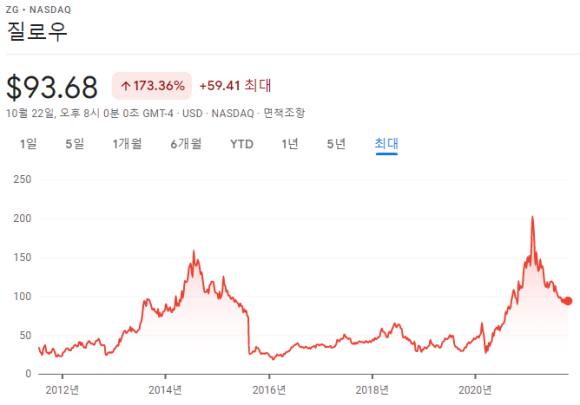Click the 2016년 x-axis label
The image size is (580, 405).
click(x=269, y=390)
